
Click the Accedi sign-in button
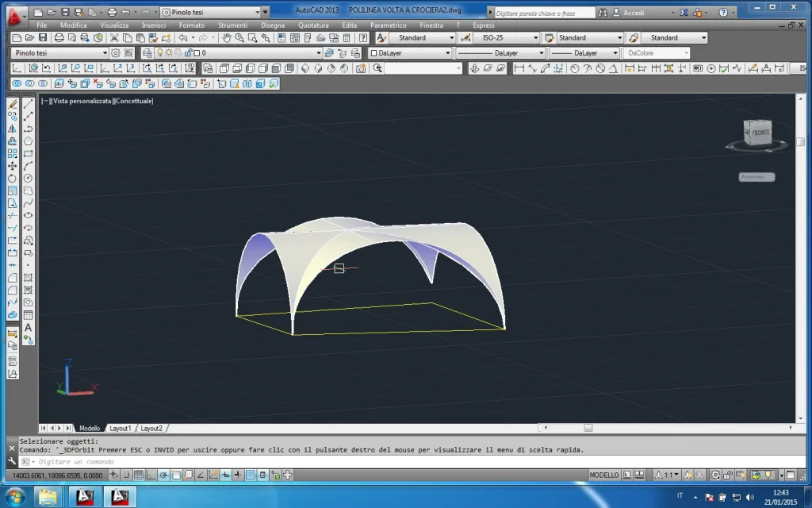click(633, 13)
